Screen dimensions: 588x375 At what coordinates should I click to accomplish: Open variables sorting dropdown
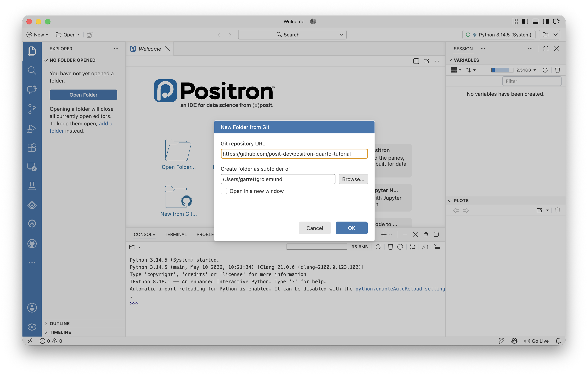coord(470,70)
